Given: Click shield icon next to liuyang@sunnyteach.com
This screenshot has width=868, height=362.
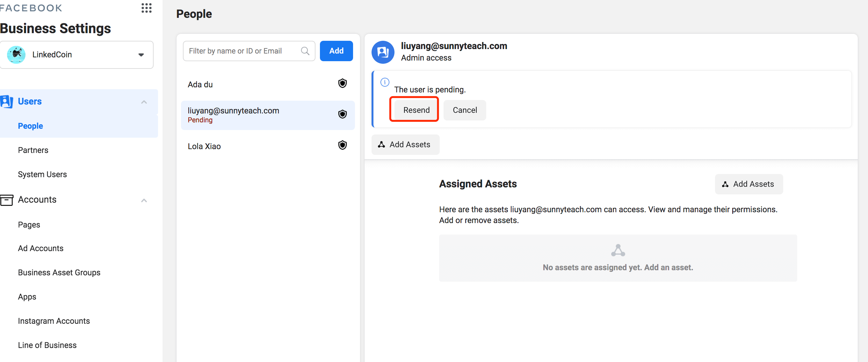Looking at the screenshot, I should [342, 114].
